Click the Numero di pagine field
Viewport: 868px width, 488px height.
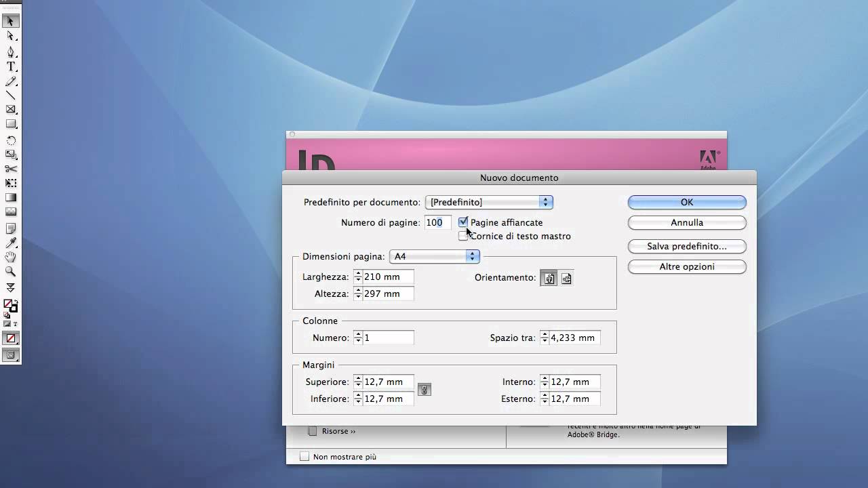point(438,222)
